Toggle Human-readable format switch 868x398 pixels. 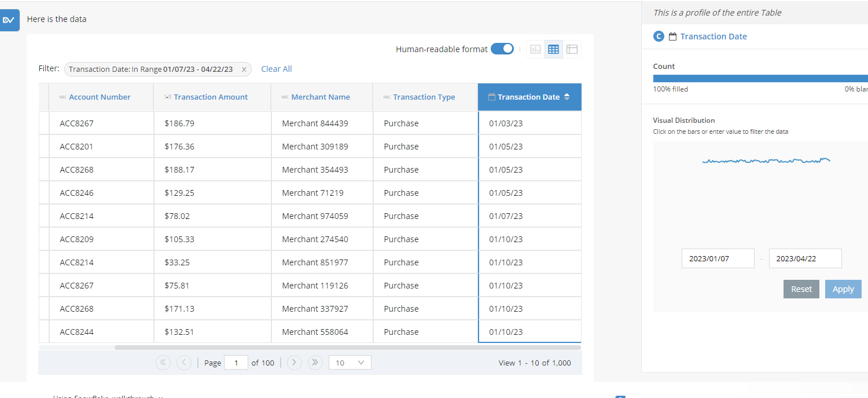point(502,49)
